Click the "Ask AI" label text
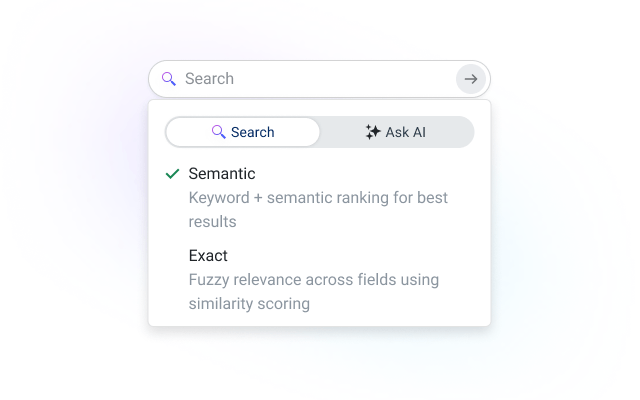 406,132
